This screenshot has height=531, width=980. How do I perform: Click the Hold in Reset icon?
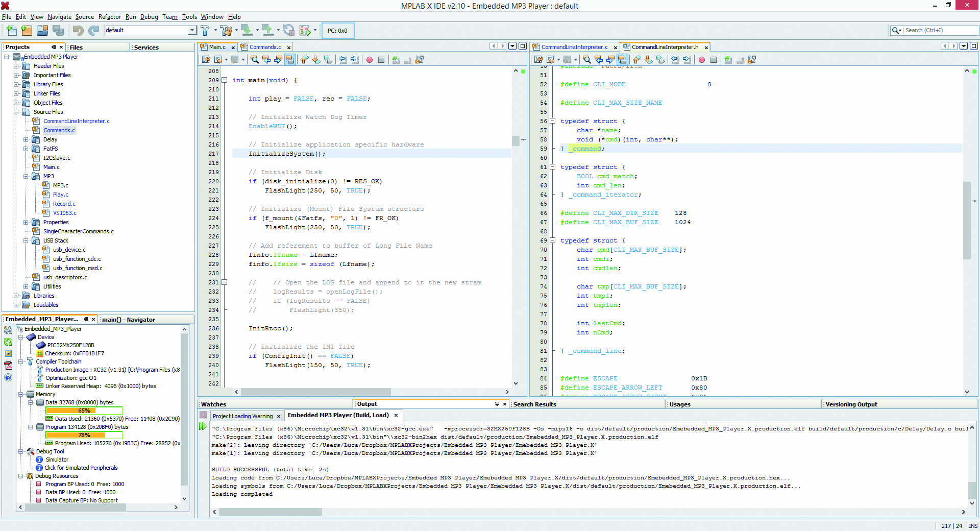(289, 31)
